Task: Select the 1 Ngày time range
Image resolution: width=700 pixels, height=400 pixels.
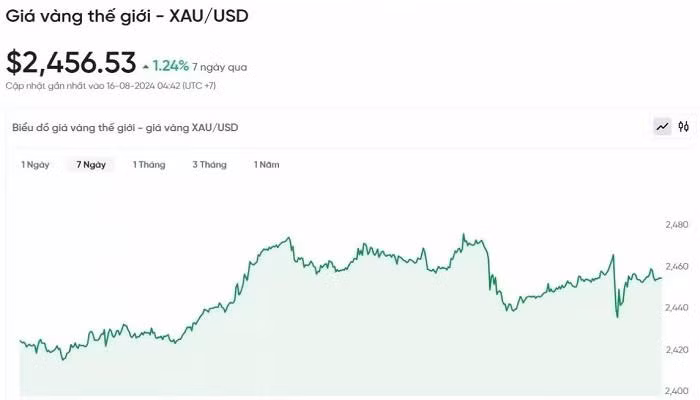Action: click(35, 164)
